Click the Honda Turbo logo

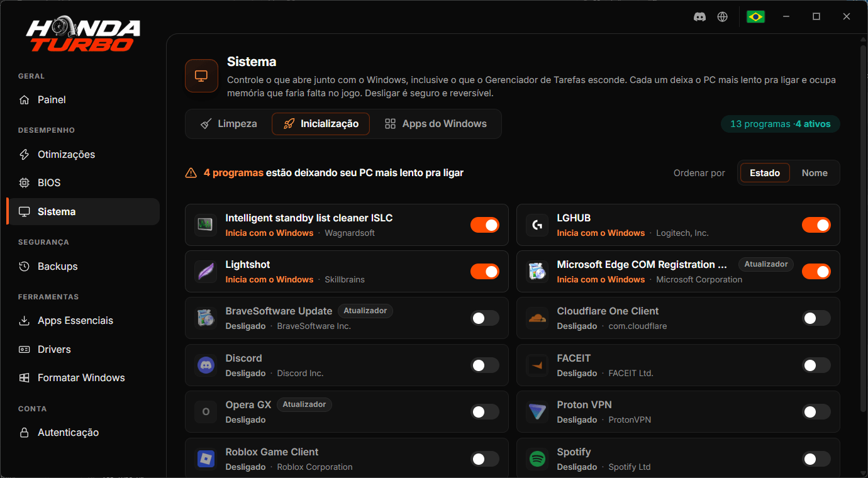[x=83, y=35]
